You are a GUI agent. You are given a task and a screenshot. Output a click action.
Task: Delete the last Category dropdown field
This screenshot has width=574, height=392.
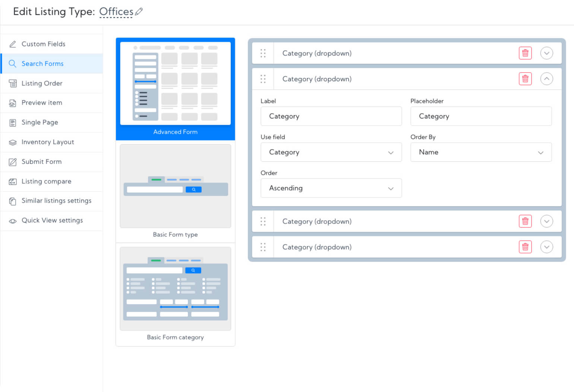click(525, 247)
